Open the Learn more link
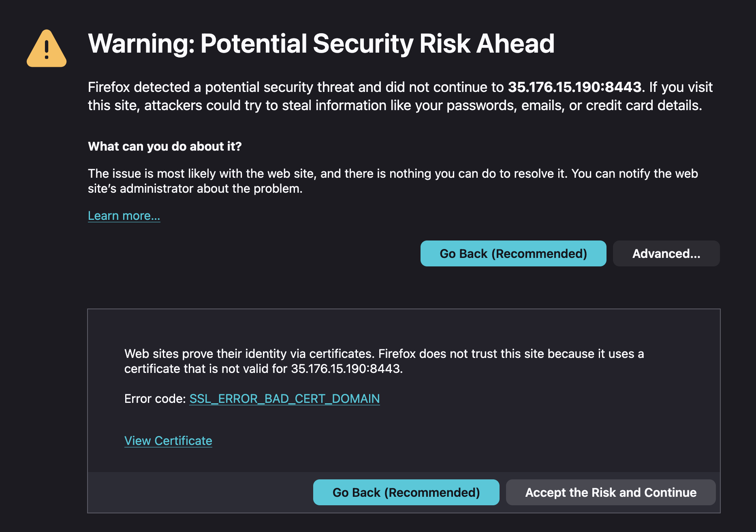 point(124,216)
